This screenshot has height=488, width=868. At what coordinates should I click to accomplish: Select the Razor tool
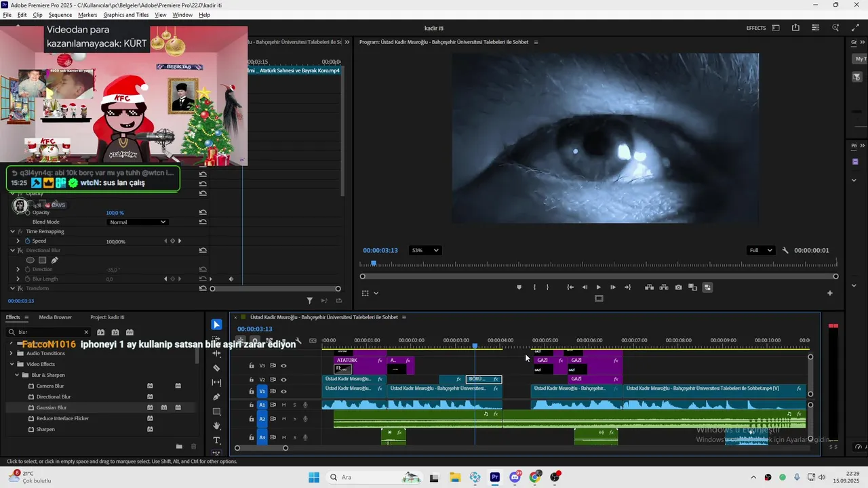click(216, 368)
